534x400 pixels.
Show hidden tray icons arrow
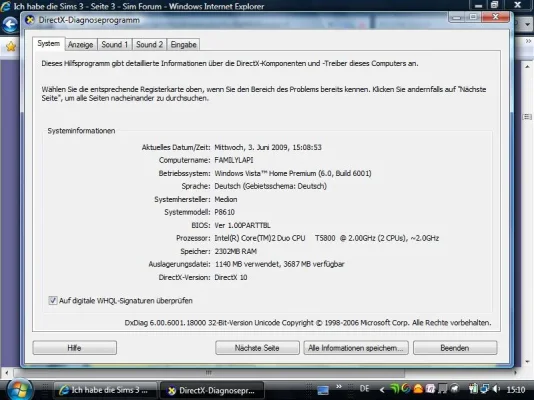tap(382, 390)
